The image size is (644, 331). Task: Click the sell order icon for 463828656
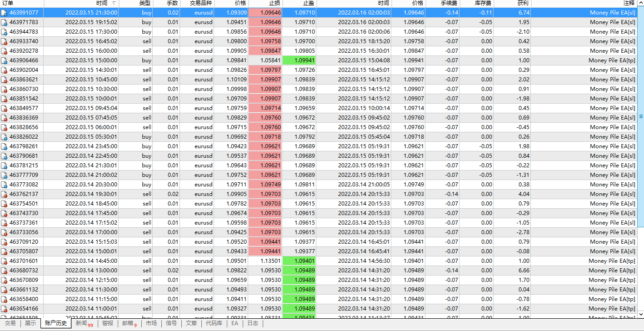click(x=4, y=127)
